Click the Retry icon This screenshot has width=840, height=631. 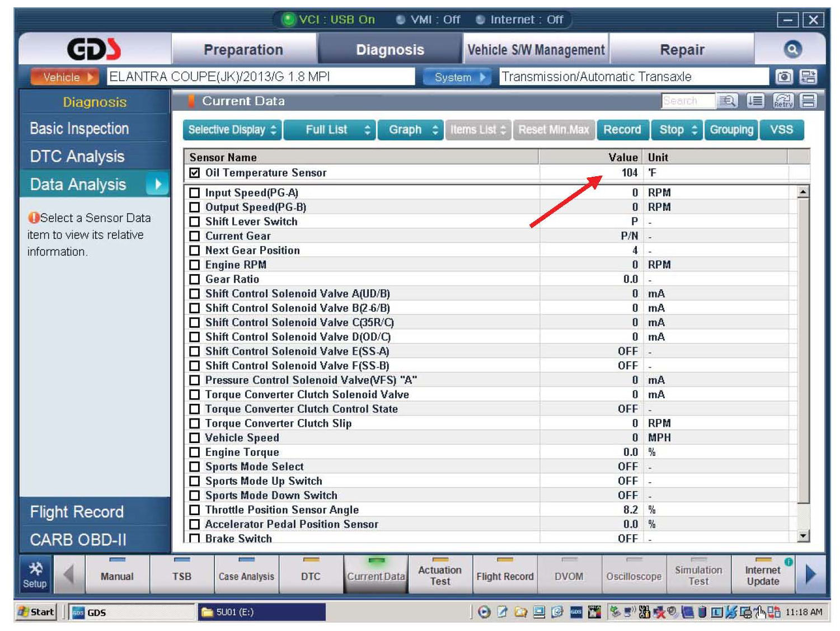pyautogui.click(x=783, y=101)
